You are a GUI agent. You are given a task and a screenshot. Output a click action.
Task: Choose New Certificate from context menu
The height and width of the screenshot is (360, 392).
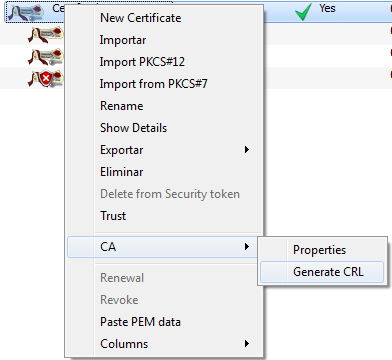tap(141, 18)
